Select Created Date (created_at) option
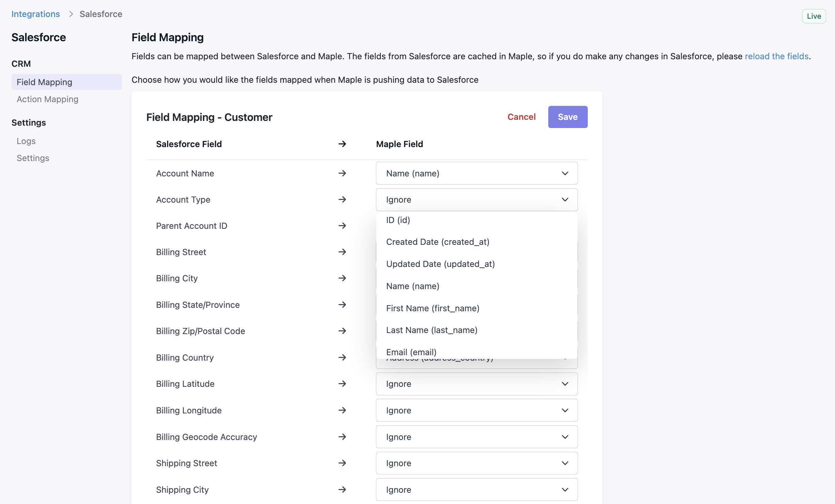835x504 pixels. (x=438, y=242)
